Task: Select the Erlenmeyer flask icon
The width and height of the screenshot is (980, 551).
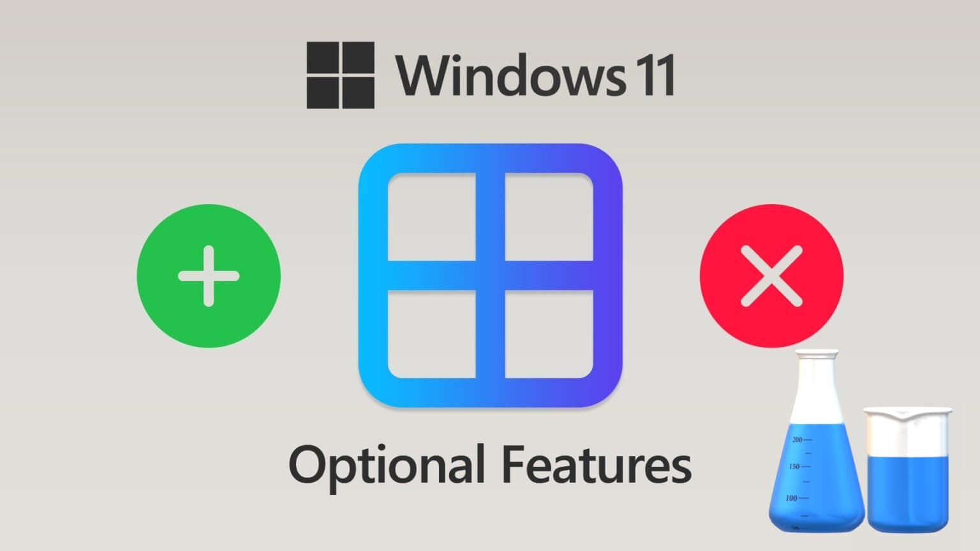Action: click(x=817, y=441)
